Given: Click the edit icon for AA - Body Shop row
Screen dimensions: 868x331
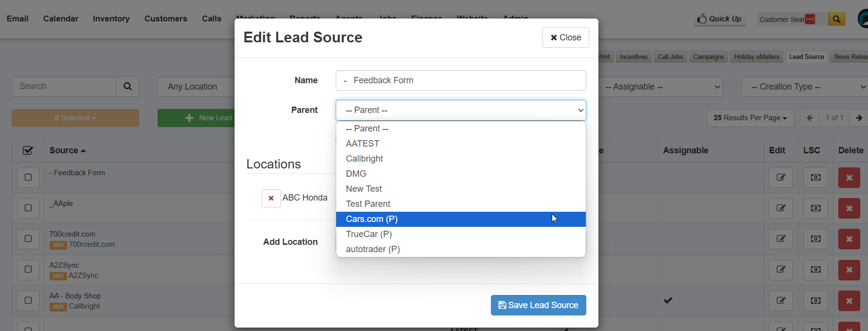Looking at the screenshot, I should pyautogui.click(x=781, y=301).
